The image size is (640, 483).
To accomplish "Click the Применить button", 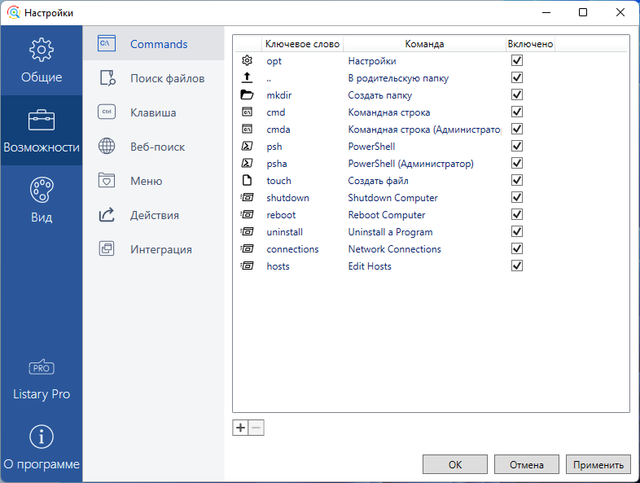I will (x=596, y=465).
